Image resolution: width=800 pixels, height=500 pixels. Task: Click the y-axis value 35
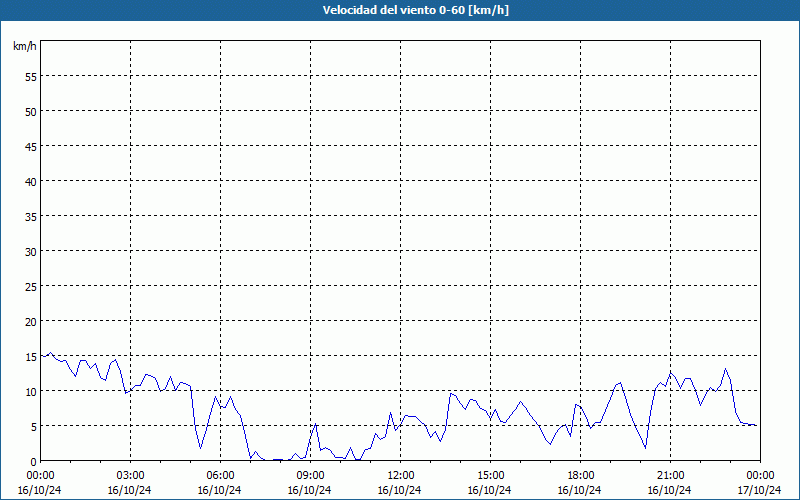pos(31,217)
